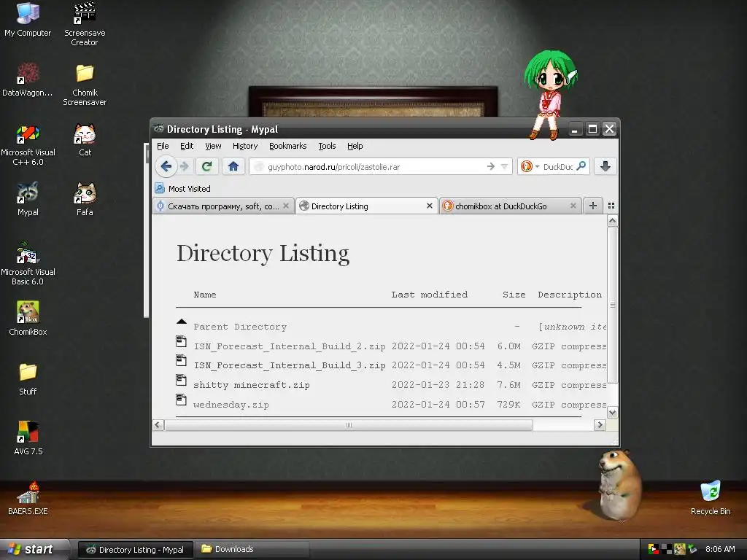747x560 pixels.
Task: Open the Downloads arrow toolbar button
Action: point(605,166)
